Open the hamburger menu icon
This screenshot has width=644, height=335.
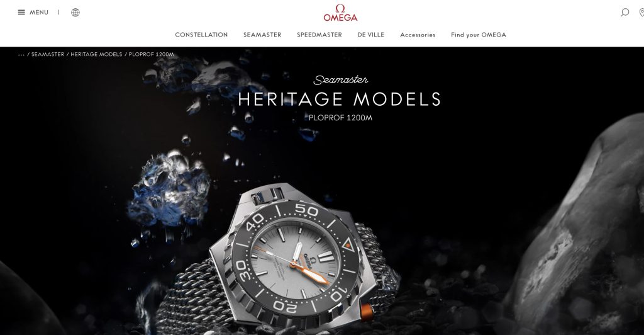[x=21, y=13]
